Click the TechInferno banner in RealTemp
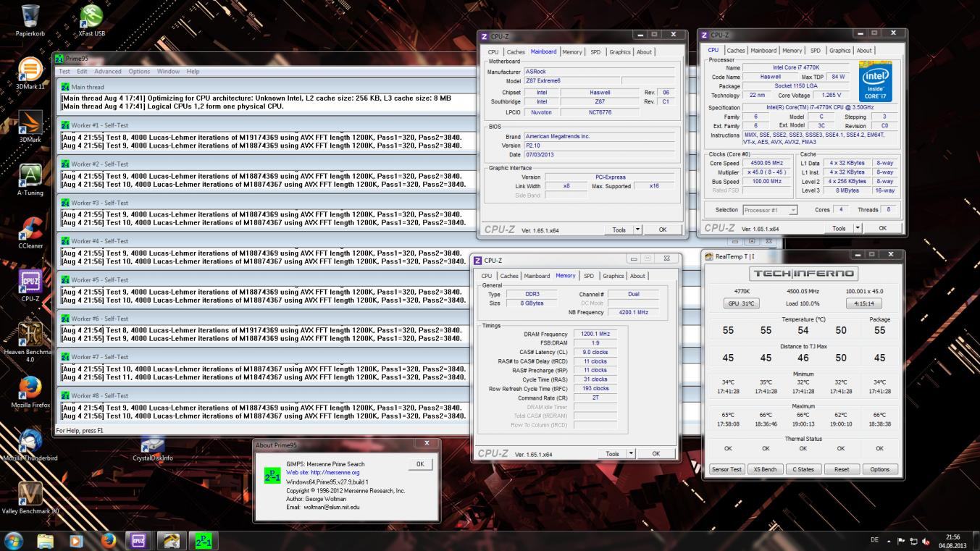 point(803,274)
